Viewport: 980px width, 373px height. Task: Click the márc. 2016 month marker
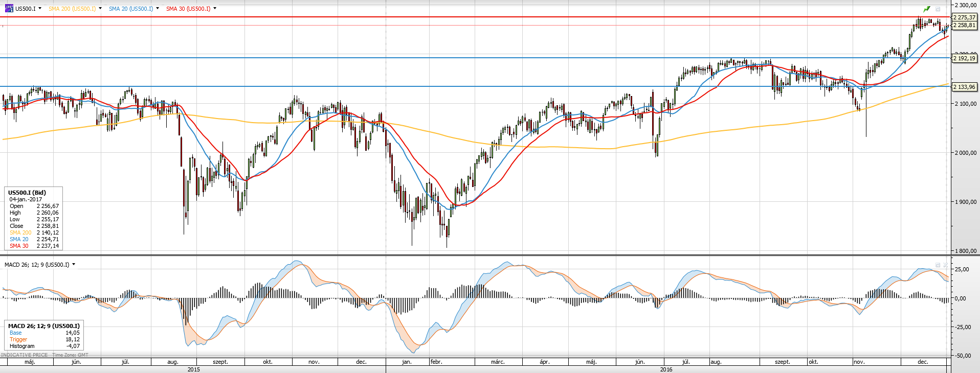498,362
